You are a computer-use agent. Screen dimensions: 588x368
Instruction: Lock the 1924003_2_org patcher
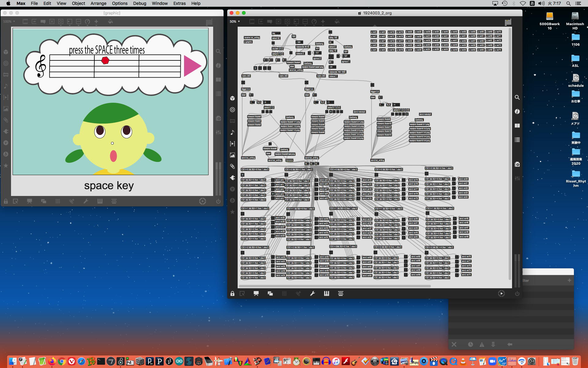232,294
